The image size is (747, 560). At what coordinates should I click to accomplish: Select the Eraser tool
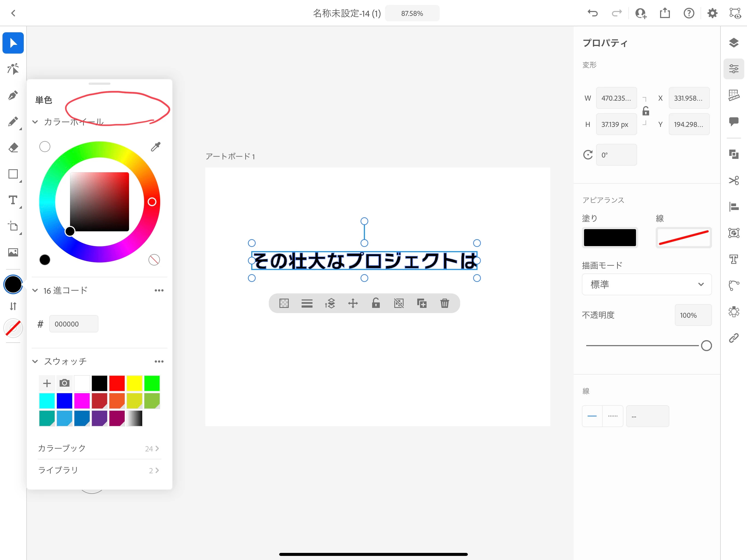coord(13,148)
